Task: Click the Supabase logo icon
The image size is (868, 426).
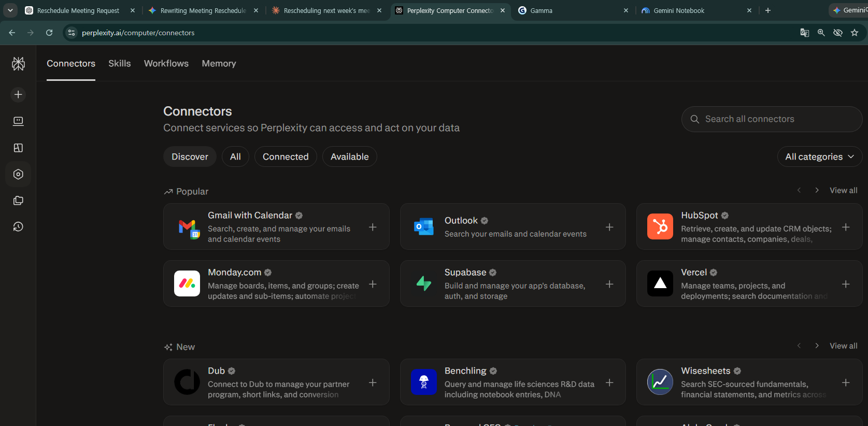Action: [424, 283]
